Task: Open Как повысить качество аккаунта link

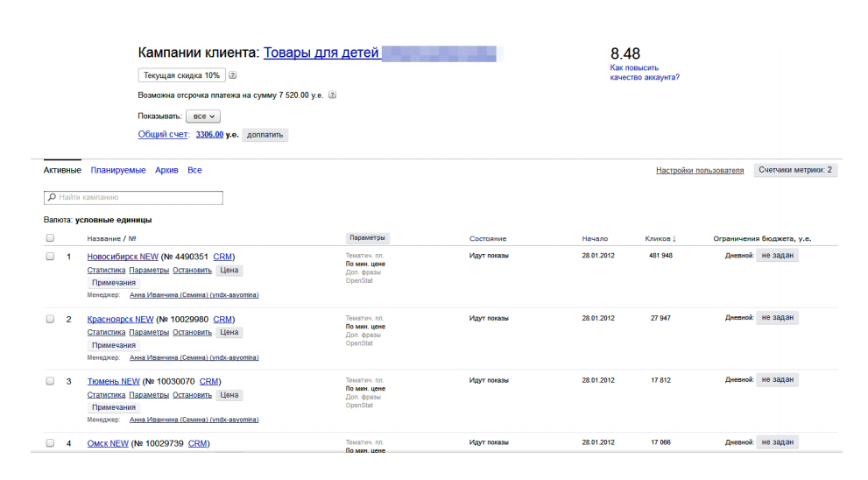Action: click(x=645, y=73)
